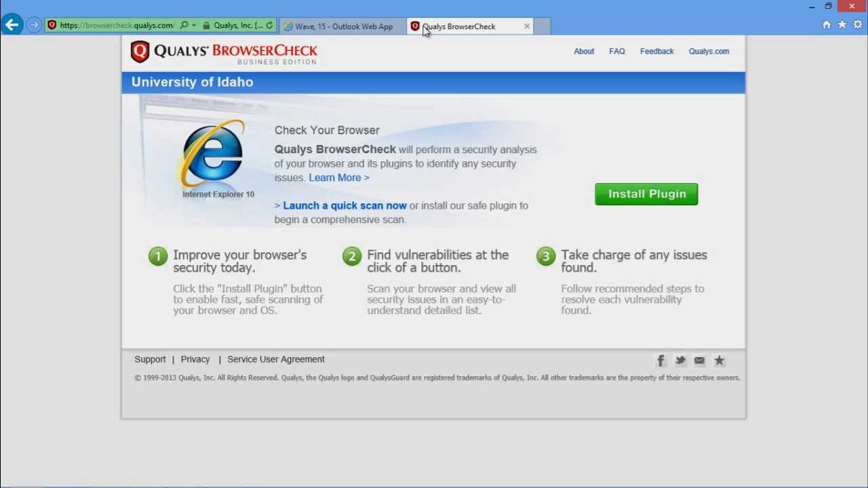Share via the Twitter bird icon
Viewport: 868px width, 488px height.
(x=680, y=361)
